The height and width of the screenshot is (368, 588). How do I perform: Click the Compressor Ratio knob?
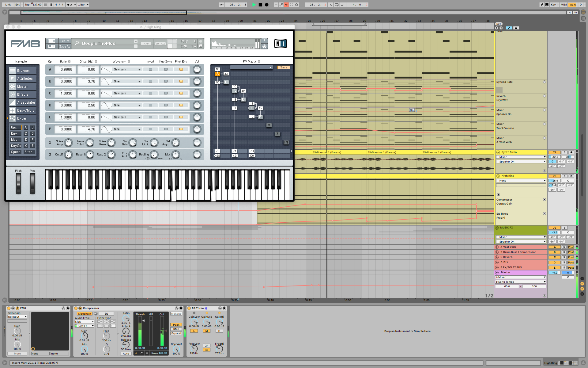(126, 319)
